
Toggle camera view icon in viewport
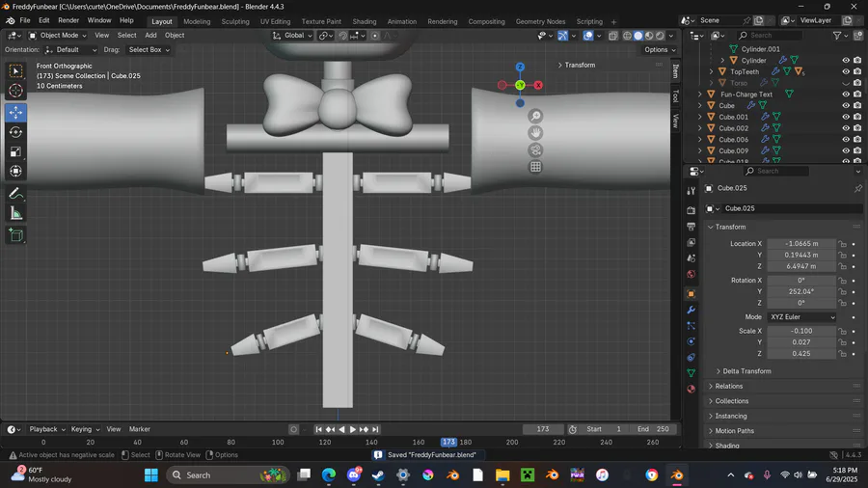[x=535, y=149]
